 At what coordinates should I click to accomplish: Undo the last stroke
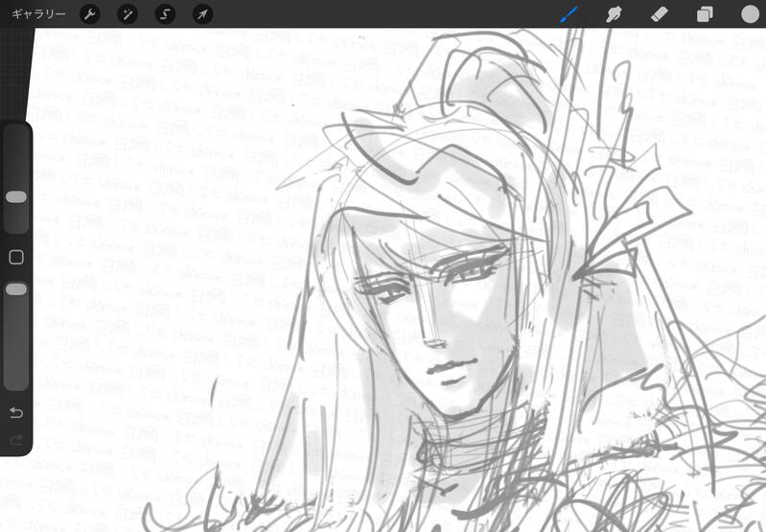pyautogui.click(x=16, y=413)
